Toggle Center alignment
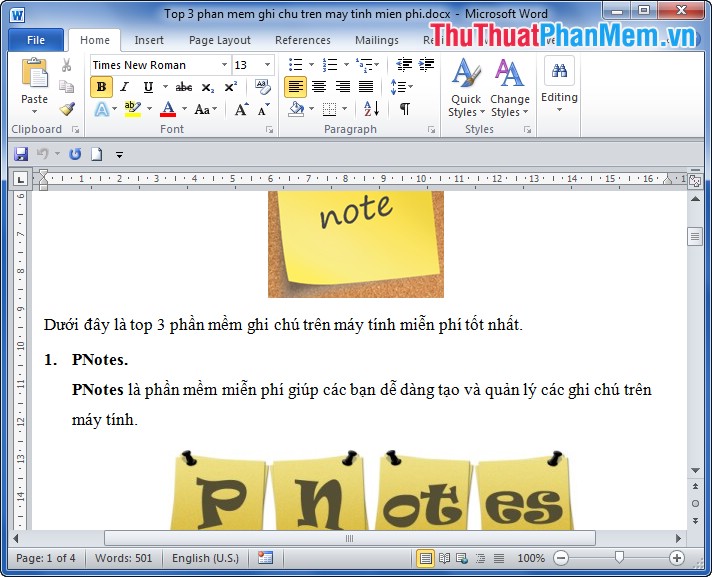This screenshot has height=577, width=712. coord(319,86)
